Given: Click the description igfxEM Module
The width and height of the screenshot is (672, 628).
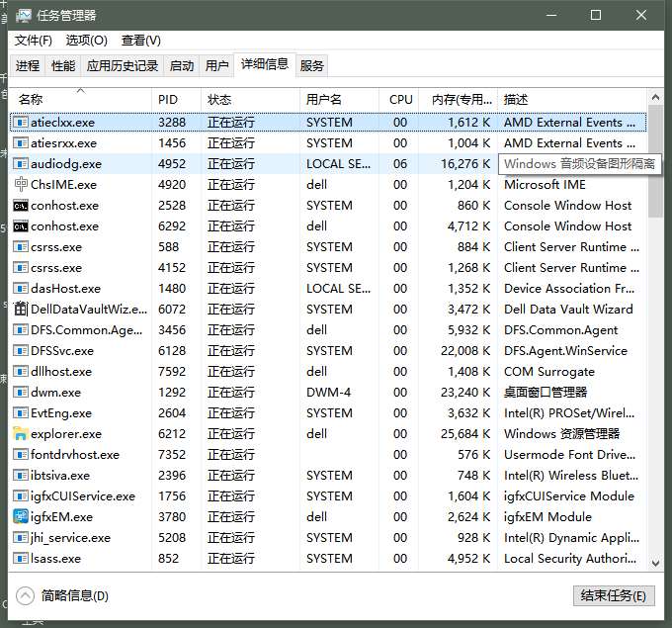Looking at the screenshot, I should click(x=547, y=516).
